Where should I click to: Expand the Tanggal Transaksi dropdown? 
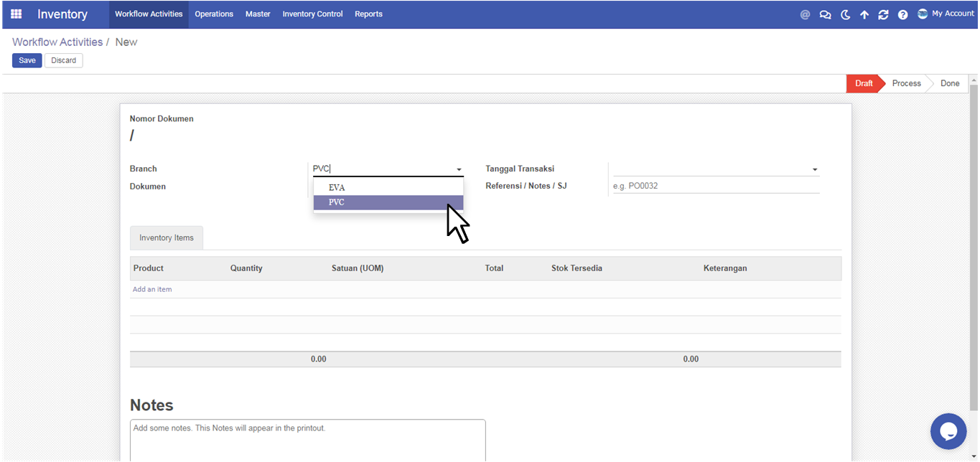[815, 170]
